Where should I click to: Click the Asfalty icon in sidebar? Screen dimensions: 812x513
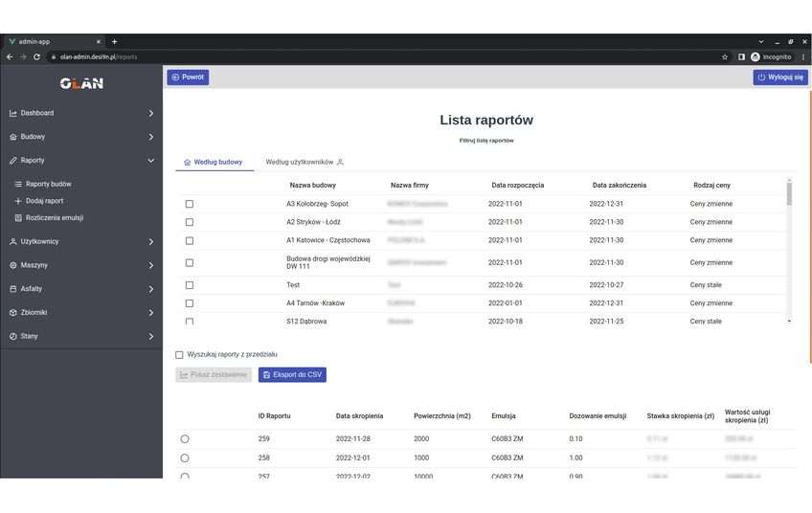tap(13, 289)
